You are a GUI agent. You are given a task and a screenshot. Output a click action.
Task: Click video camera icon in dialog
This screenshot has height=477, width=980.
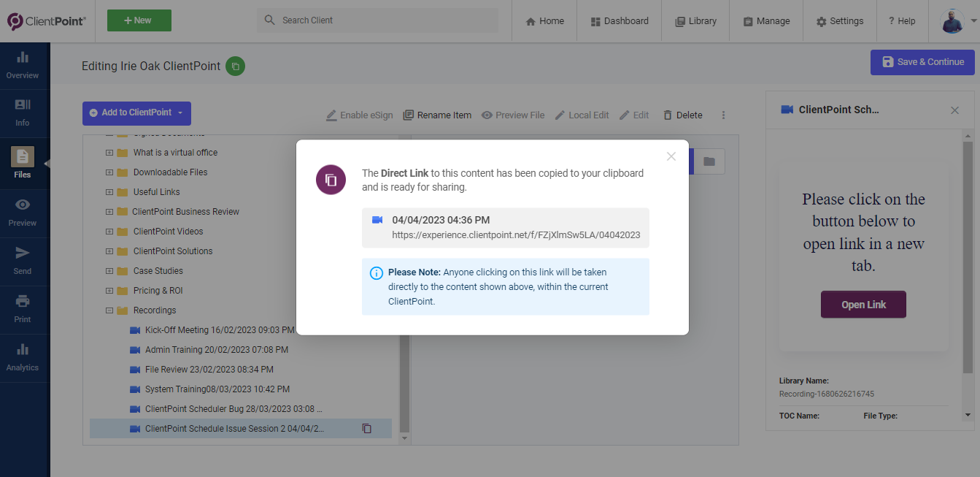click(x=377, y=220)
